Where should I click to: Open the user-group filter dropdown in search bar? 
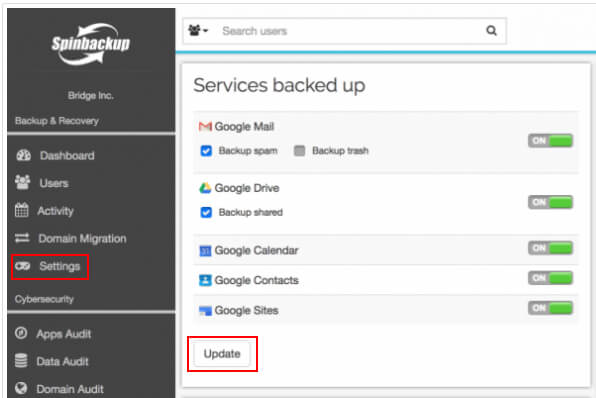point(198,30)
